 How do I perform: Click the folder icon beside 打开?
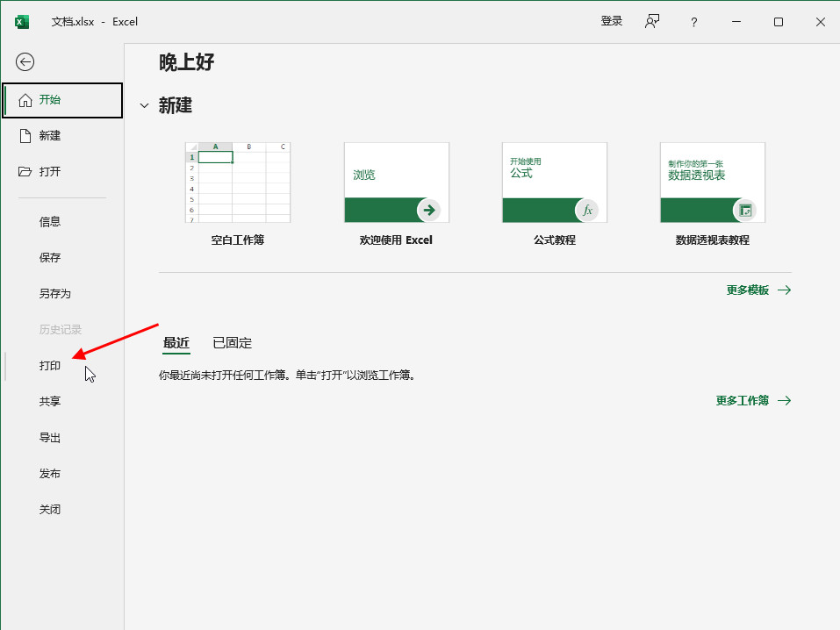point(25,172)
